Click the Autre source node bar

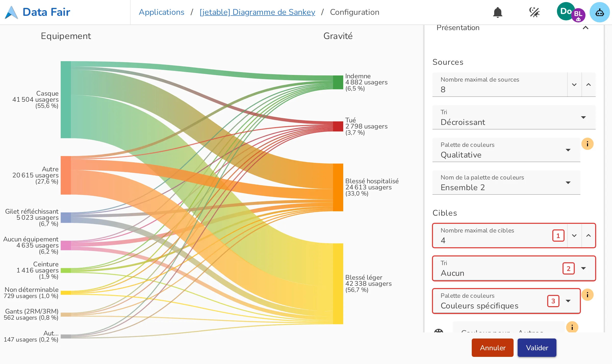[66, 175]
